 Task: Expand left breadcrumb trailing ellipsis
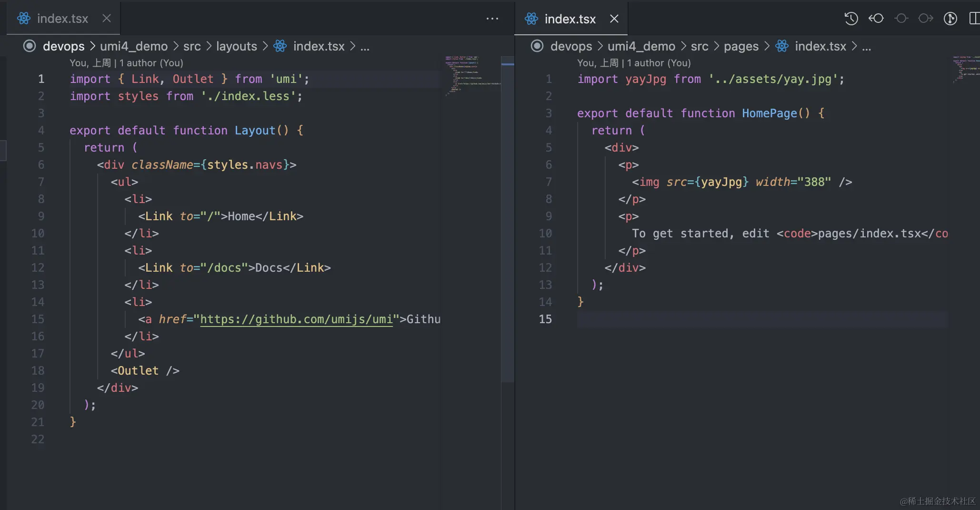(365, 47)
